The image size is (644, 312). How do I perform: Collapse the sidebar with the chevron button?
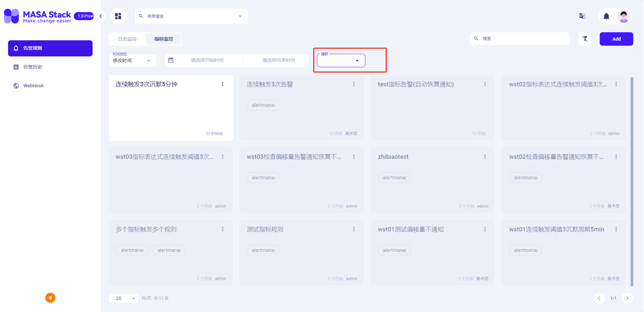[100, 16]
